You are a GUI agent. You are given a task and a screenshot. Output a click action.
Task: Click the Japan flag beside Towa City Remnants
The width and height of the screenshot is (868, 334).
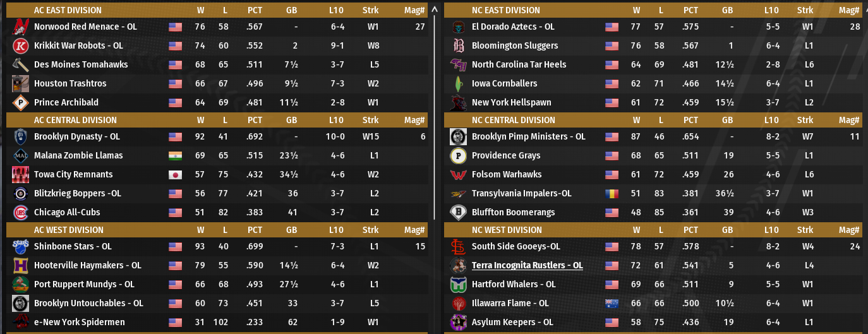(175, 174)
